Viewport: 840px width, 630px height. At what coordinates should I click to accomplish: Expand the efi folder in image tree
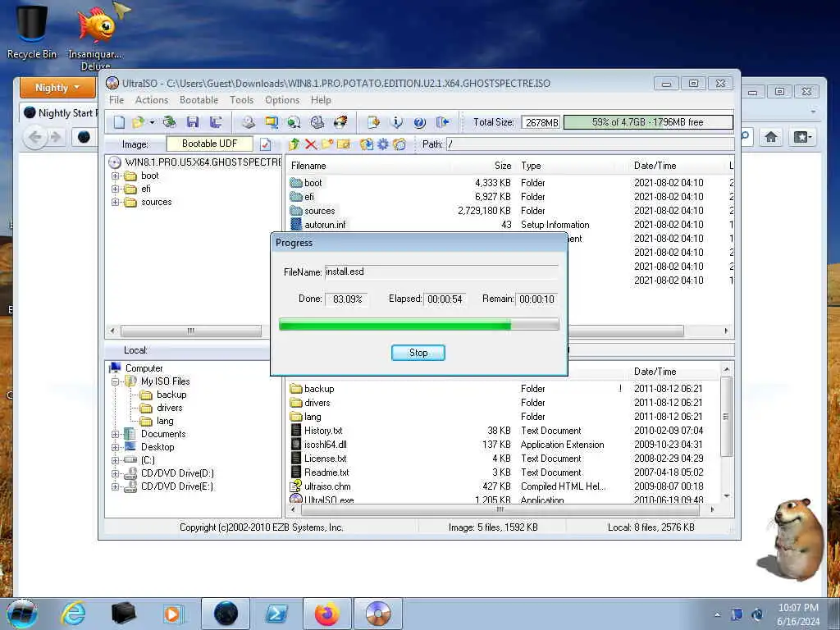[x=115, y=189]
